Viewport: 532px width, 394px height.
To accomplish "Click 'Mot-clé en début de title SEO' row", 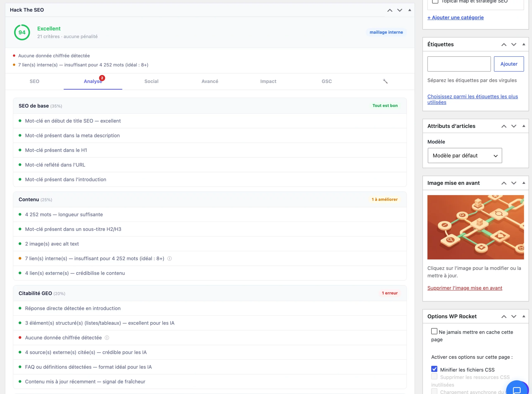I will 210,121.
